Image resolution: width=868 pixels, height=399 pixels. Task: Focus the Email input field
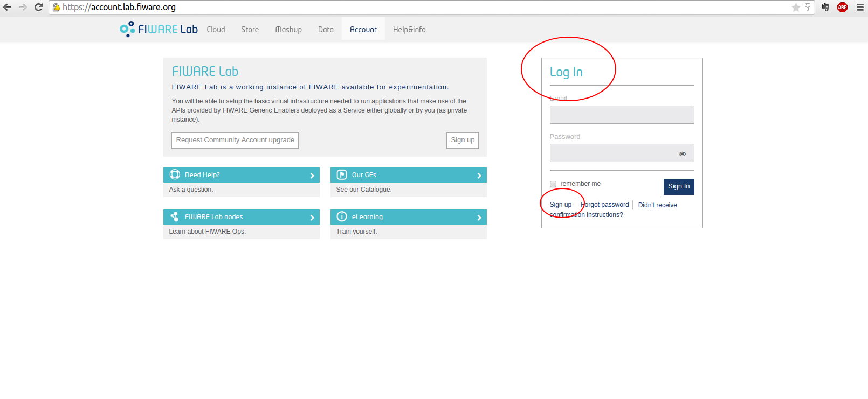coord(622,115)
